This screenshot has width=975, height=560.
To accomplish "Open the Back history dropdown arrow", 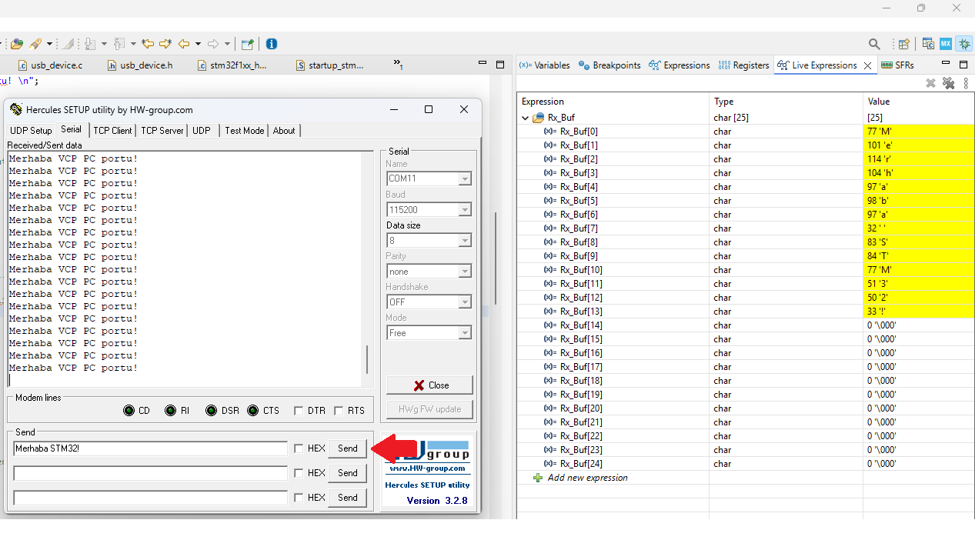I will (198, 44).
